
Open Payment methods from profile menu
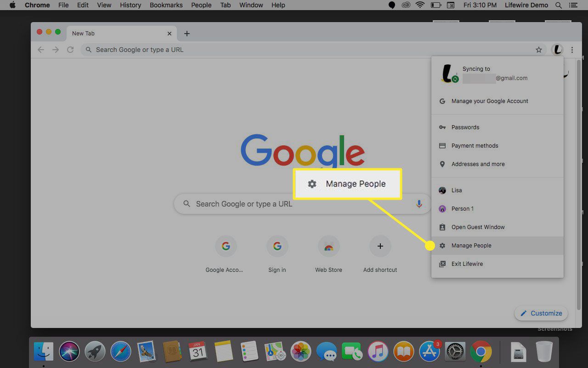[498, 146]
